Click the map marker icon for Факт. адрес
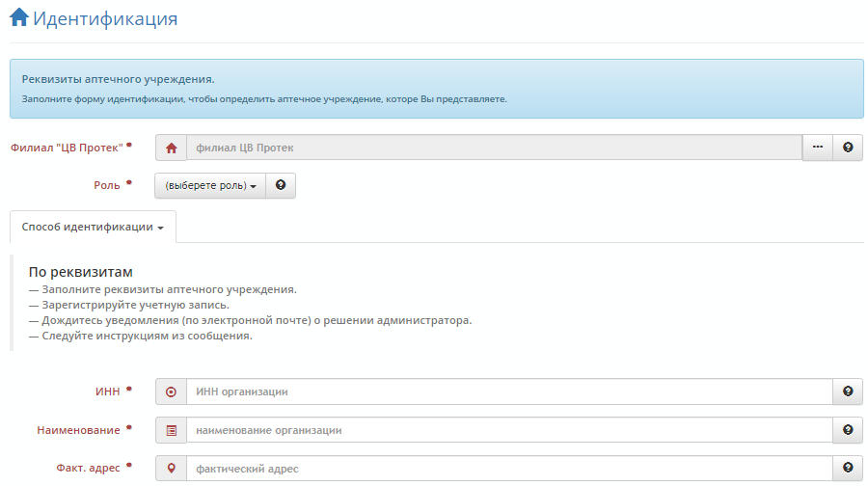The image size is (868, 486). coord(171,469)
